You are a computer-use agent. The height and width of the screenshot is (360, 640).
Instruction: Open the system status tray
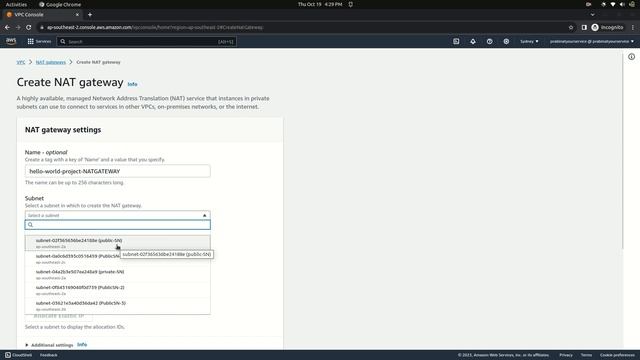(x=617, y=4)
